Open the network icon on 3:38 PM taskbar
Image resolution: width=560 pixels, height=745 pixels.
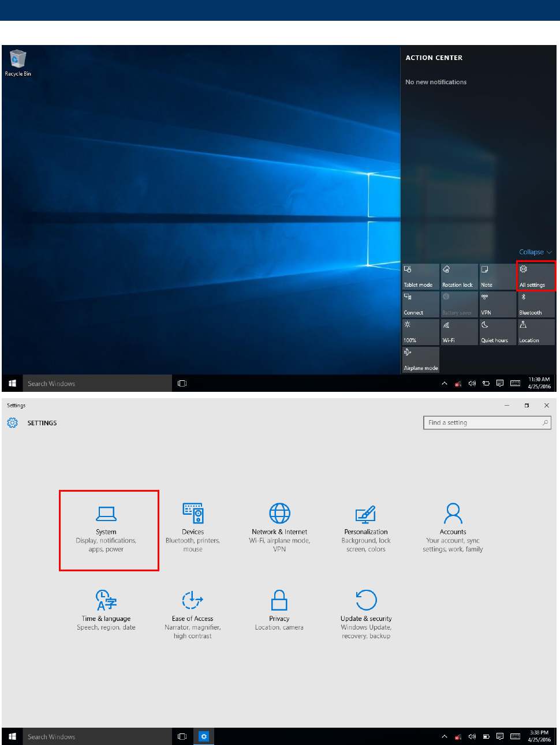(x=458, y=736)
